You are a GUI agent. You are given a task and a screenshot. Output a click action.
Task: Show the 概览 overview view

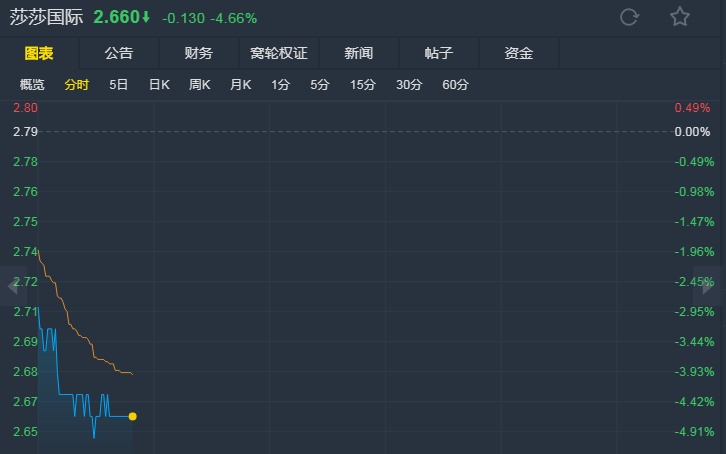pos(32,85)
